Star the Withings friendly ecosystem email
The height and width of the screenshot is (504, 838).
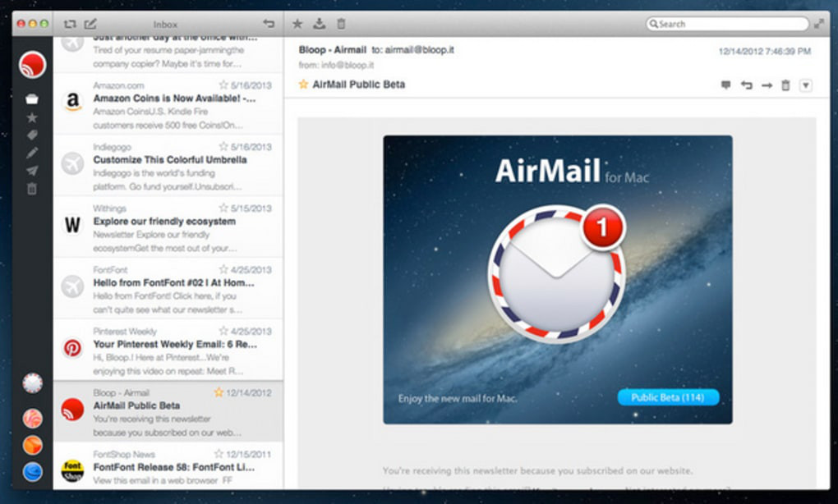click(x=223, y=208)
